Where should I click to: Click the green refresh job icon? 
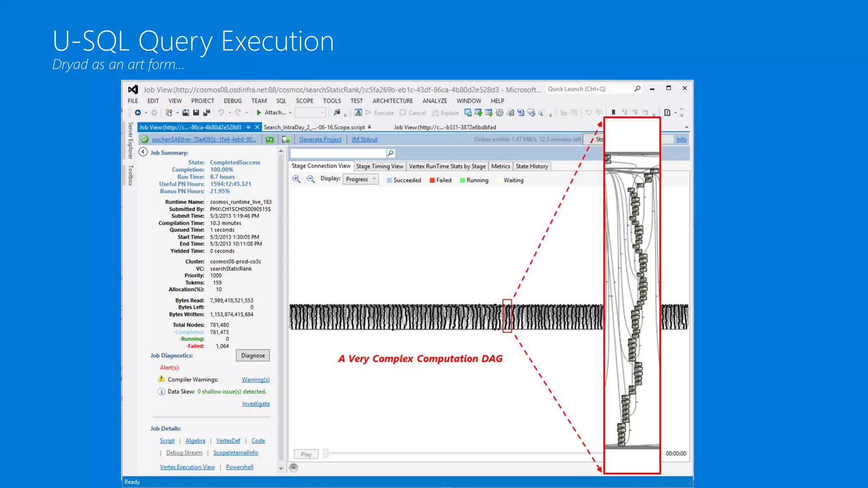pyautogui.click(x=270, y=139)
